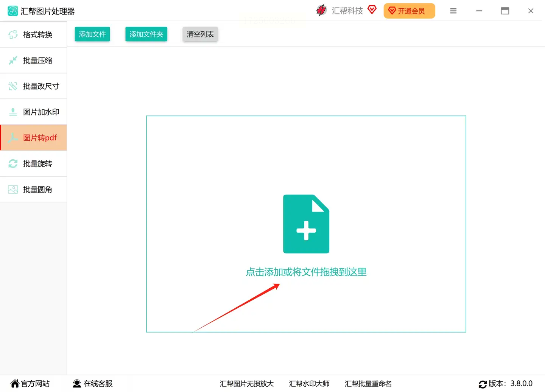Switch to 批量圆角 tab

(x=34, y=190)
